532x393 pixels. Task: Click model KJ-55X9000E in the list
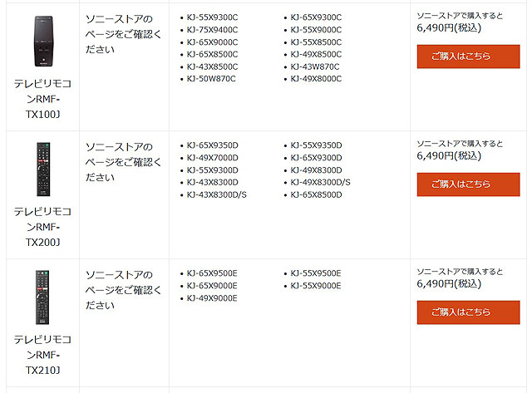[x=316, y=286]
